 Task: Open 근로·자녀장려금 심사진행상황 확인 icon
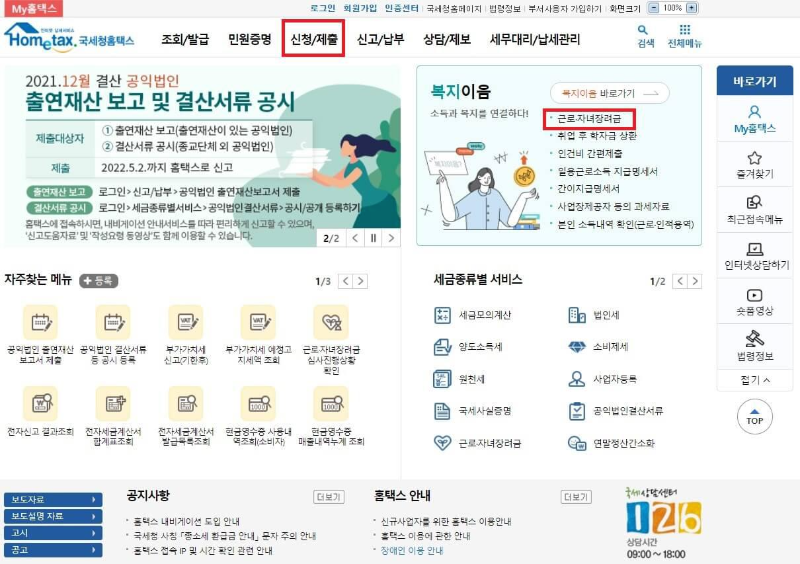click(x=331, y=322)
